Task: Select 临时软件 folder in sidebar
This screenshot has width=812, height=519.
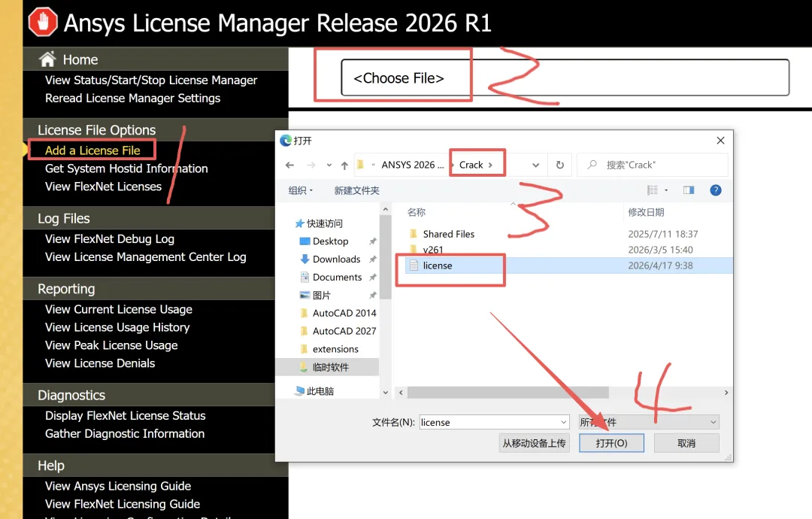Action: coord(327,367)
